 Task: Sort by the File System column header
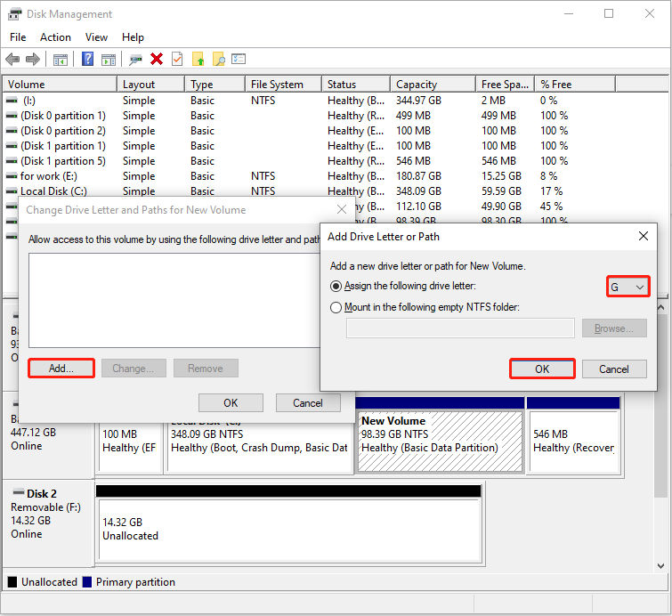283,85
